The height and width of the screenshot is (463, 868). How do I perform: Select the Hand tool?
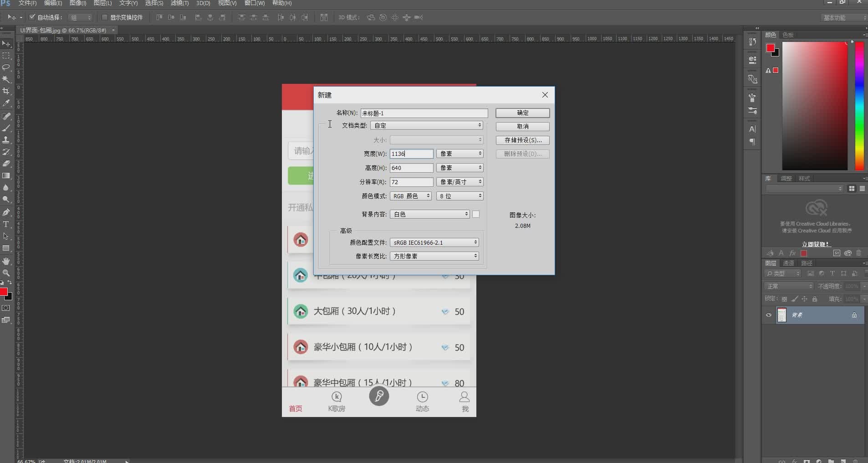6,261
